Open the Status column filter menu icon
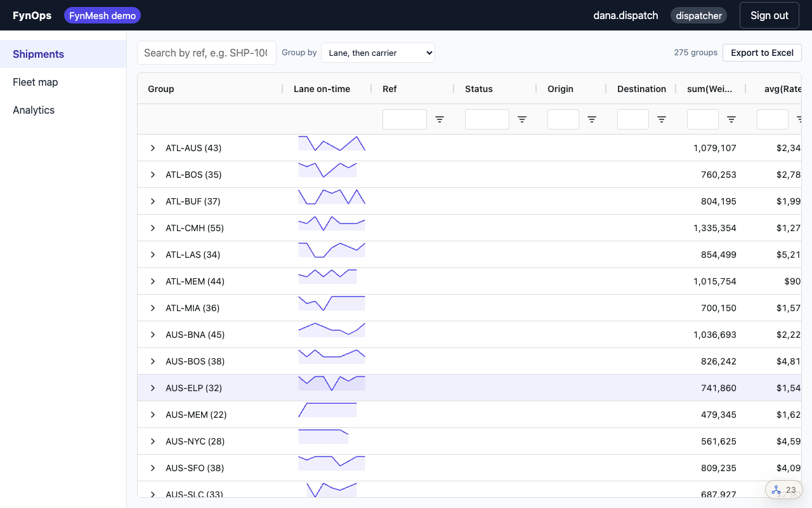This screenshot has width=812, height=508. pos(522,119)
